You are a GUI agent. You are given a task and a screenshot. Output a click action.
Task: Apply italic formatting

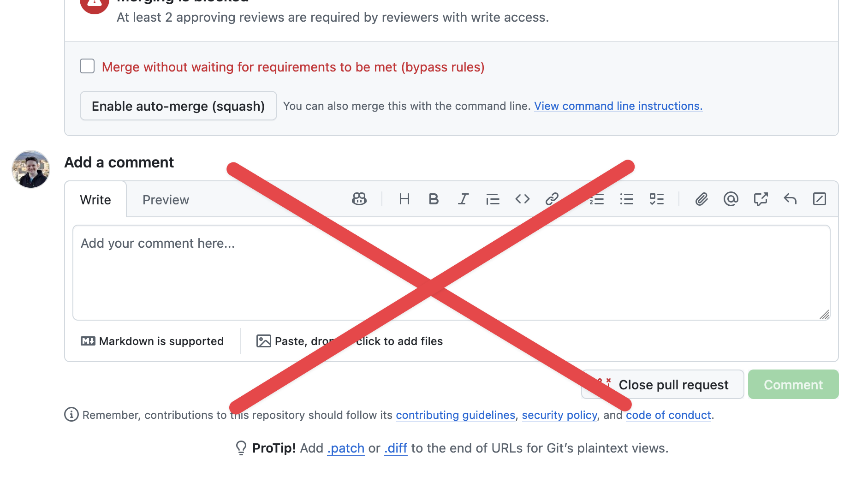point(463,199)
